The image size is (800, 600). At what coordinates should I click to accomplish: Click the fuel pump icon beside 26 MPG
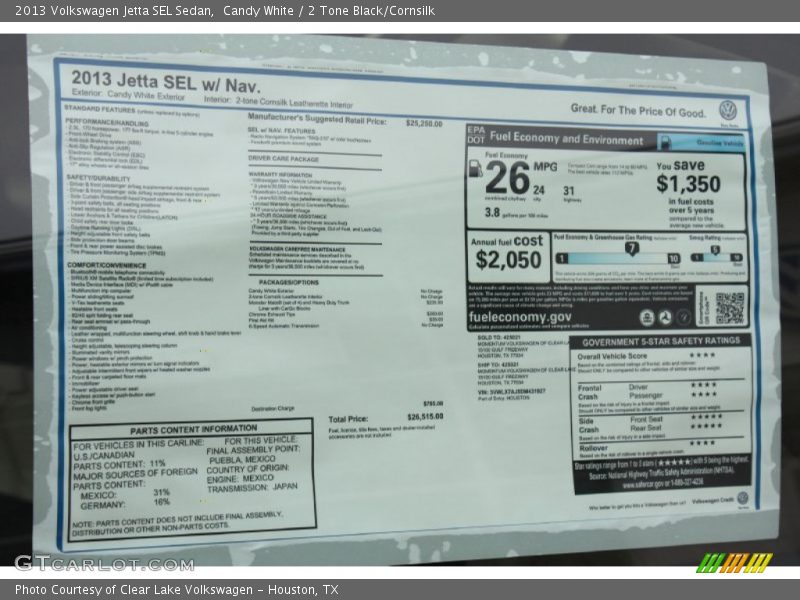coord(475,168)
